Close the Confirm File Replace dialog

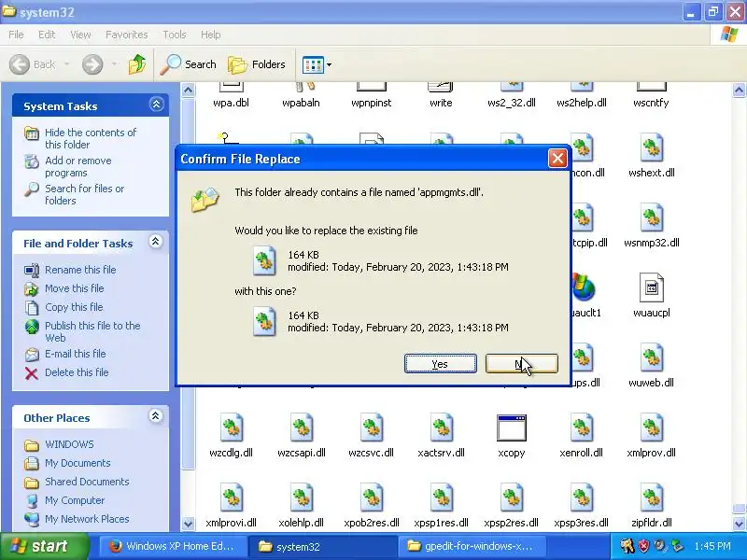[x=557, y=158]
